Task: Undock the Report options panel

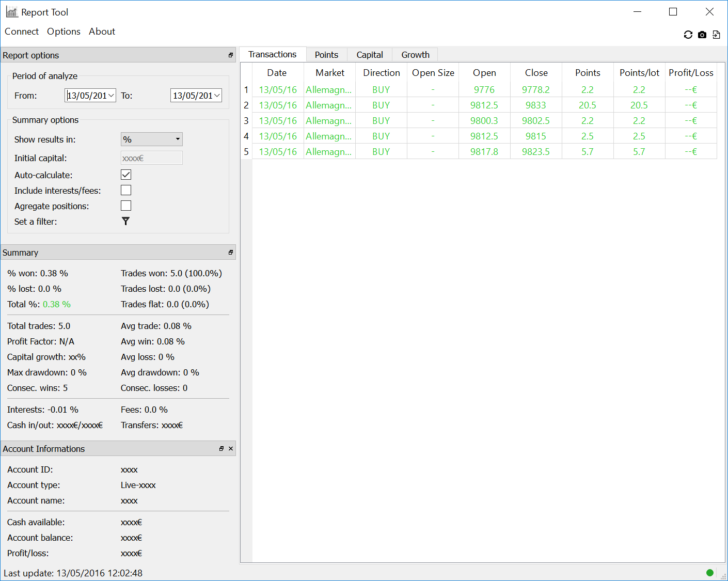Action: [231, 55]
